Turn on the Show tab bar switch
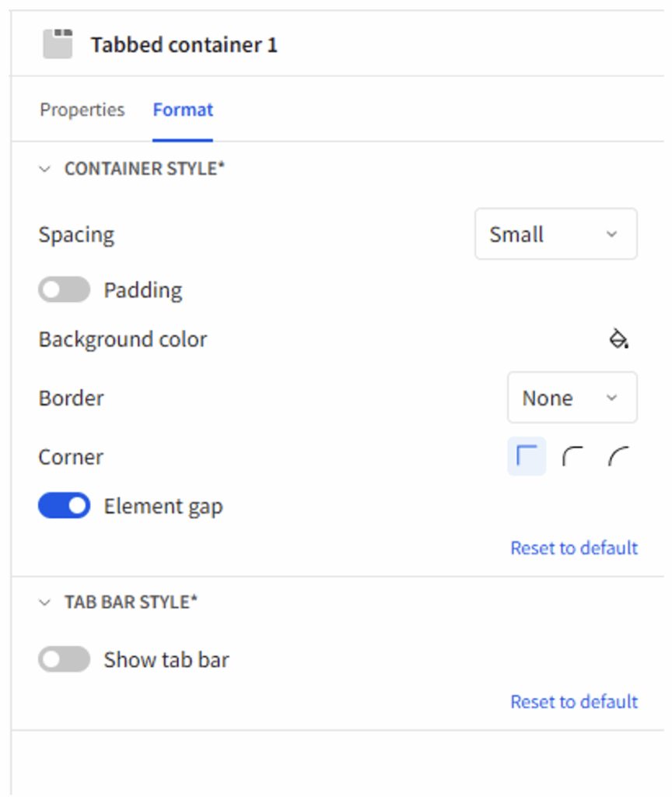Viewport: 672px width, 797px height. coord(64,660)
